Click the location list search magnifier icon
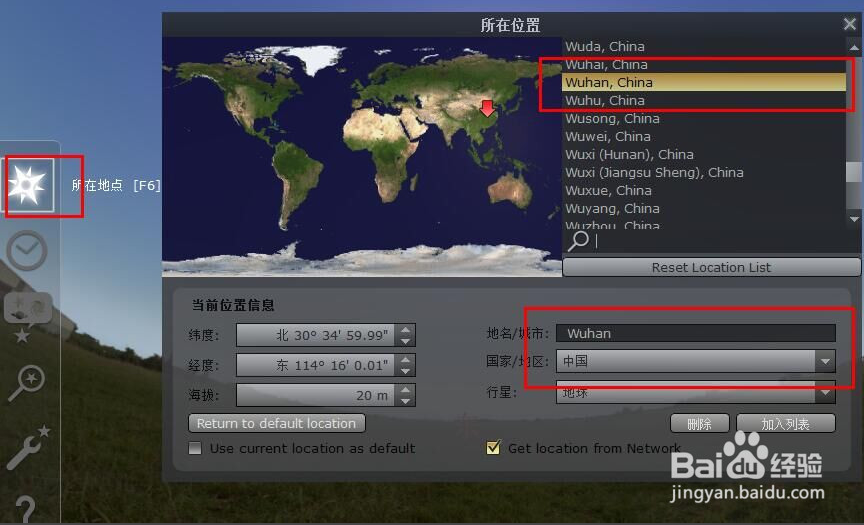The height and width of the screenshot is (525, 864). click(x=577, y=241)
